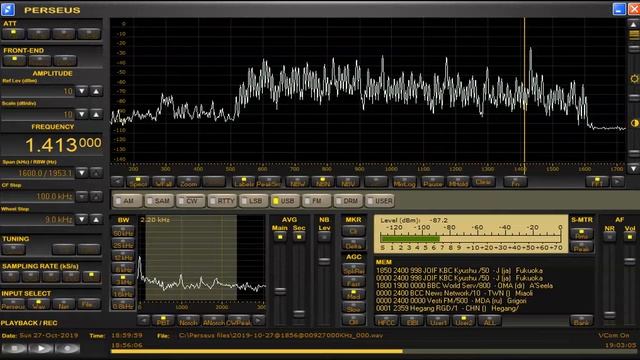The width and height of the screenshot is (640, 360).
Task: Select the Spect display button
Action: coord(138,182)
